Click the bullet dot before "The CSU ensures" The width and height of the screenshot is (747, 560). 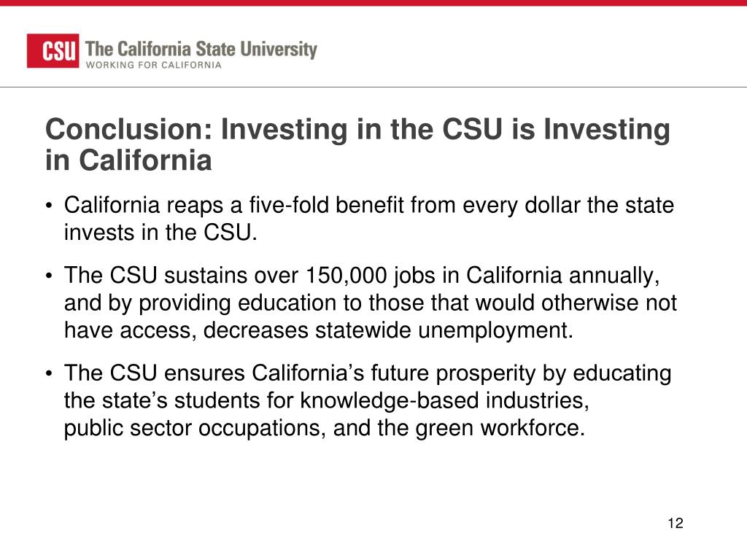(x=49, y=374)
